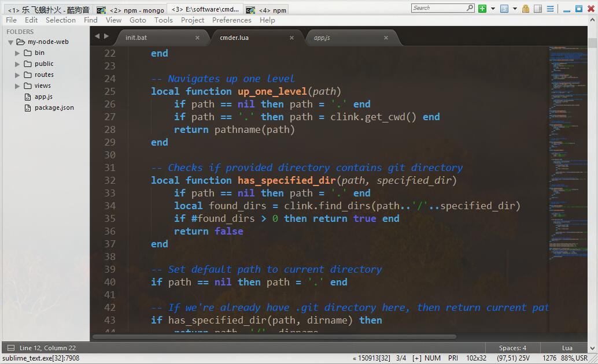Close the cmder.lua tab
The image size is (598, 364).
pyautogui.click(x=291, y=38)
